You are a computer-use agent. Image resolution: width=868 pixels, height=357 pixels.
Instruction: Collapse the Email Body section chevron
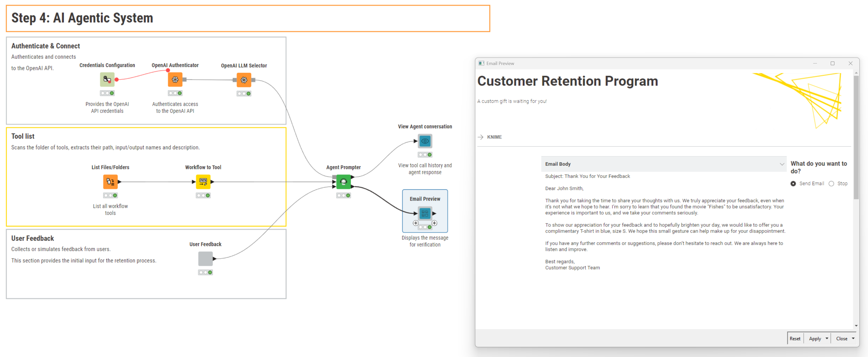pyautogui.click(x=782, y=164)
